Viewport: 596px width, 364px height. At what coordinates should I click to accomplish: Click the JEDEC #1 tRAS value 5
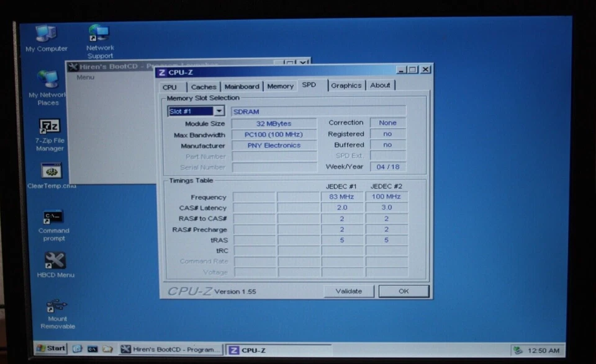[x=341, y=240]
